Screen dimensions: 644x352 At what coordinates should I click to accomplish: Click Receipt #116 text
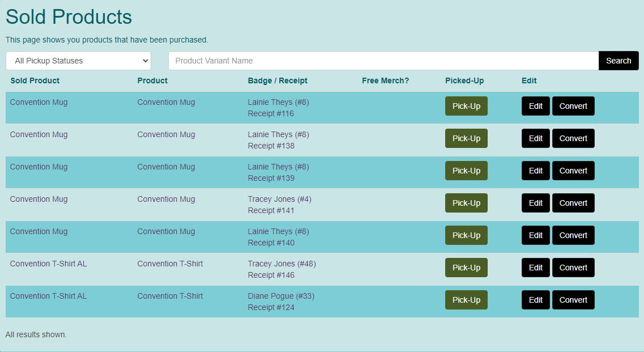coord(271,113)
